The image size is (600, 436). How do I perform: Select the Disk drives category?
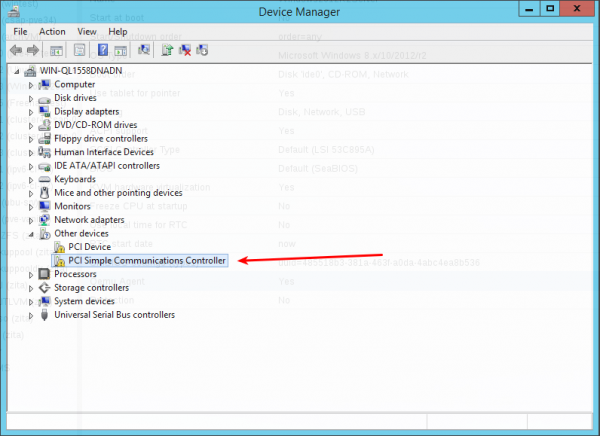coord(75,98)
